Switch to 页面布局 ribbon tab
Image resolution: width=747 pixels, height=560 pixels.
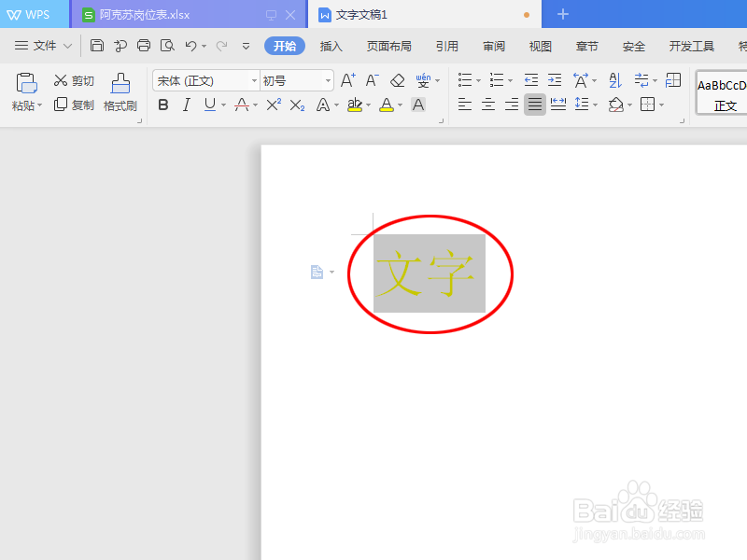[x=388, y=46]
